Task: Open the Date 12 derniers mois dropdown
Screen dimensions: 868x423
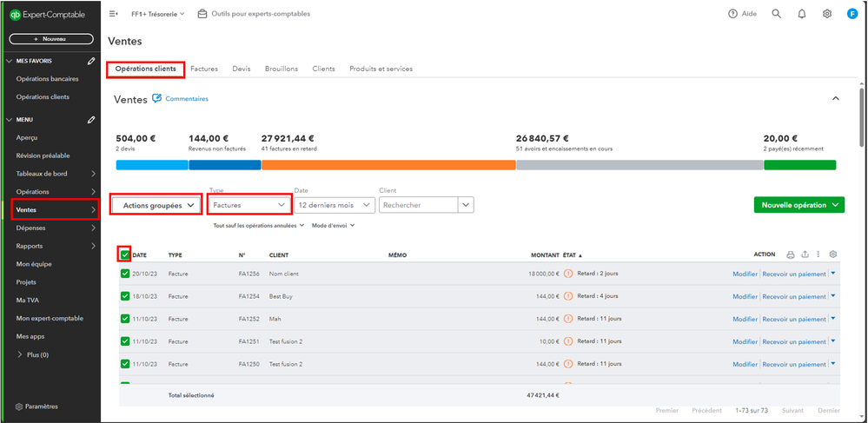Action: (x=335, y=205)
